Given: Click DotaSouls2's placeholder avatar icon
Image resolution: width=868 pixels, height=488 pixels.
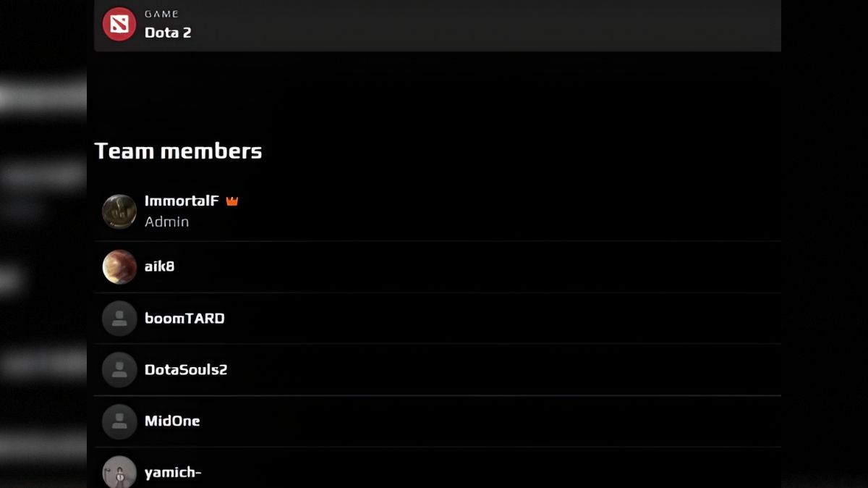Looking at the screenshot, I should [x=119, y=370].
